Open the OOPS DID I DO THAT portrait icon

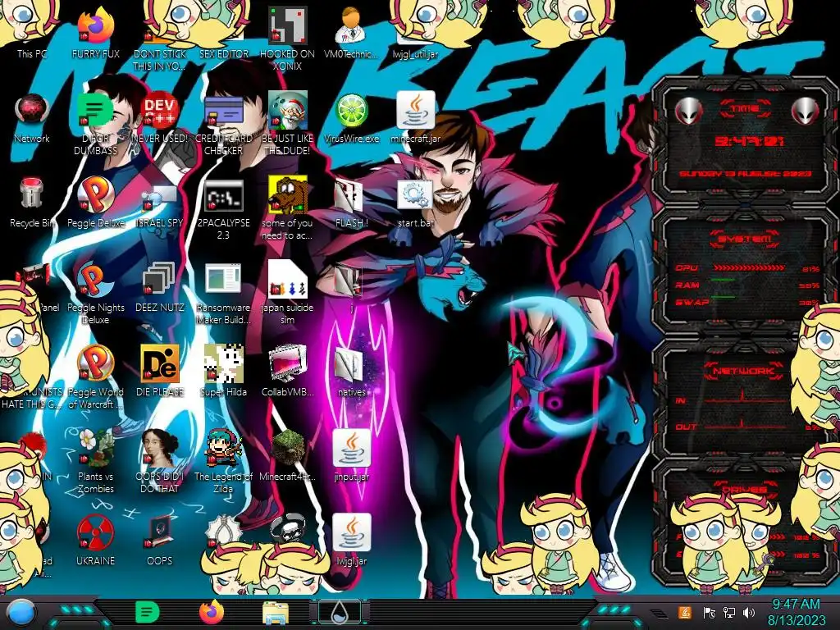point(159,461)
